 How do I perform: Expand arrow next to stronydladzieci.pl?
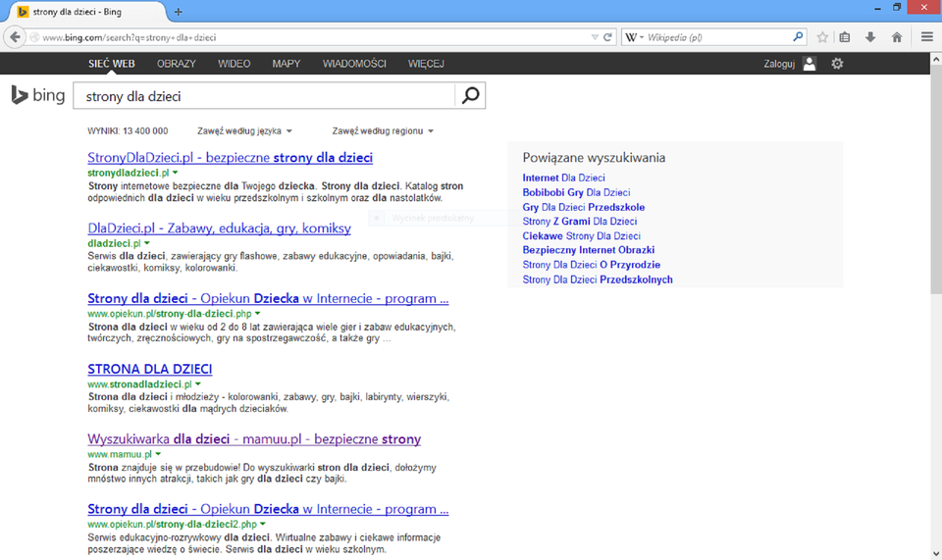click(176, 173)
